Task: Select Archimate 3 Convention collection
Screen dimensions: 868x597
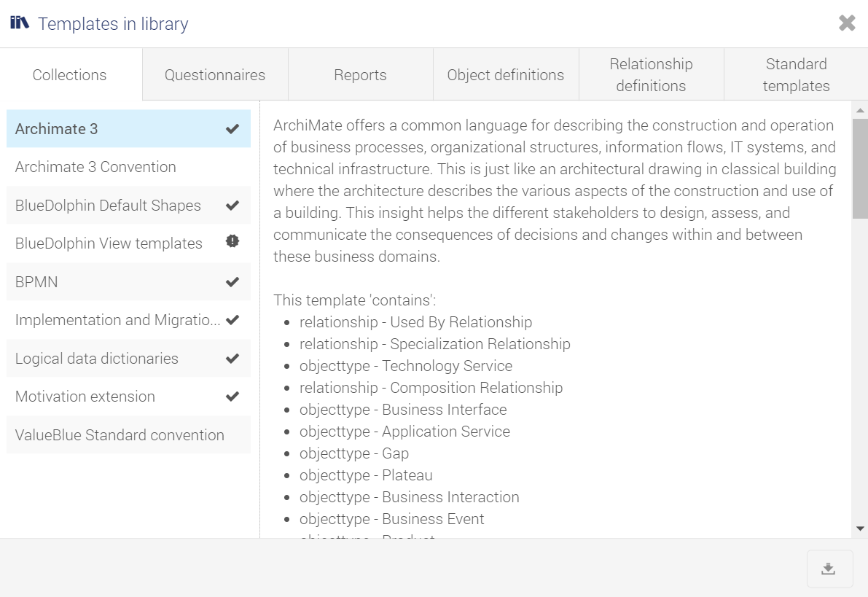Action: [x=128, y=167]
